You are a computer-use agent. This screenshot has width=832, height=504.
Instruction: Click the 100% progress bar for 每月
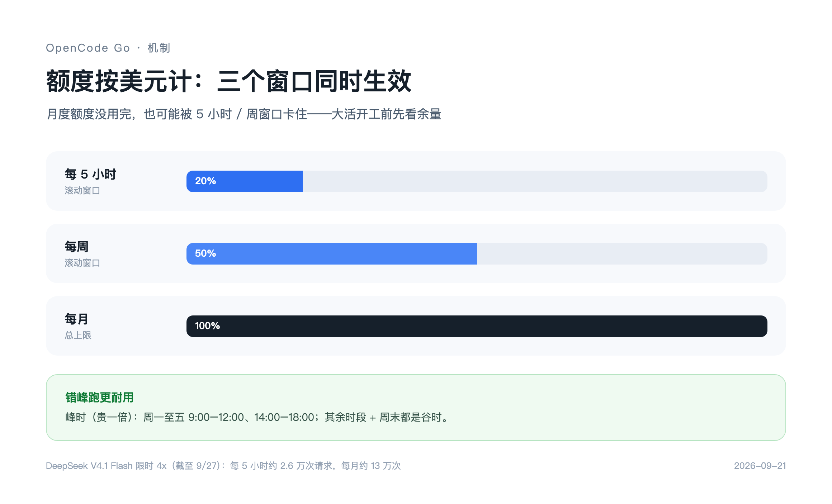pos(477,326)
